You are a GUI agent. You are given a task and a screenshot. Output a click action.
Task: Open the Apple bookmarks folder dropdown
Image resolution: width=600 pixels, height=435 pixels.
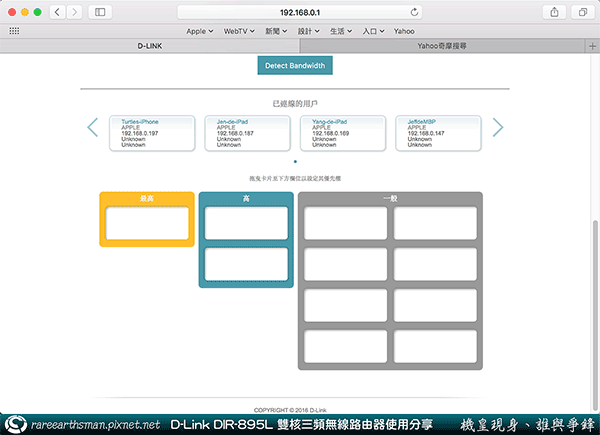tap(199, 31)
